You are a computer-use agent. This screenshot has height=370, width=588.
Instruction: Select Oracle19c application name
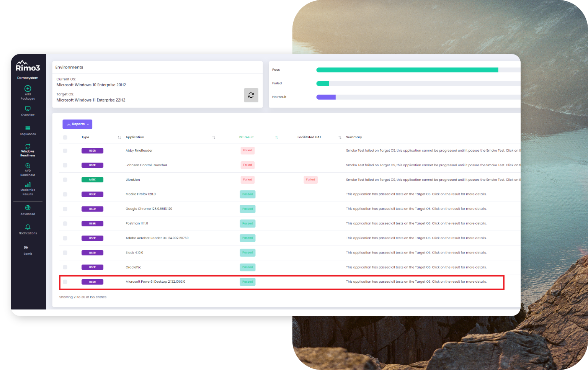pos(133,267)
